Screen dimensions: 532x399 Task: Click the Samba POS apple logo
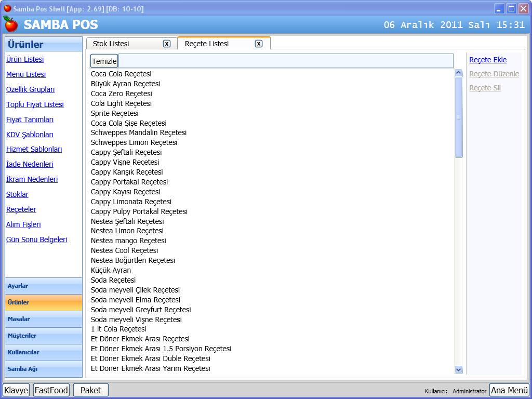10,24
